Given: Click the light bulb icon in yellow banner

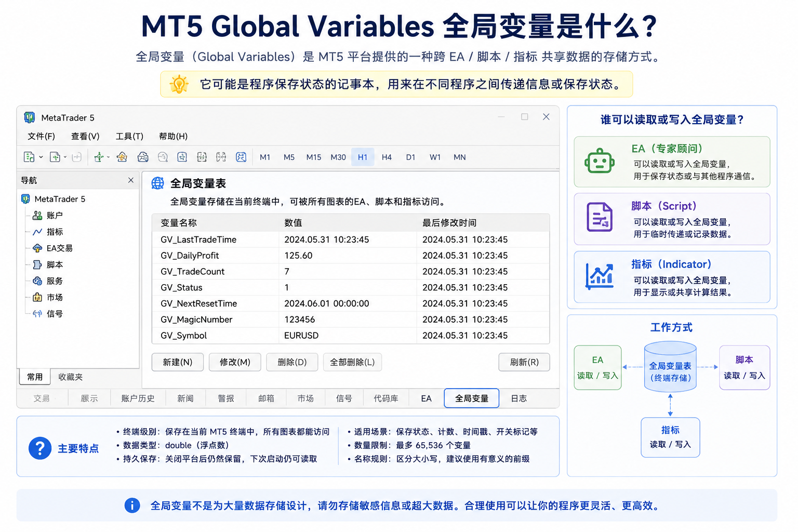Looking at the screenshot, I should pyautogui.click(x=179, y=84).
